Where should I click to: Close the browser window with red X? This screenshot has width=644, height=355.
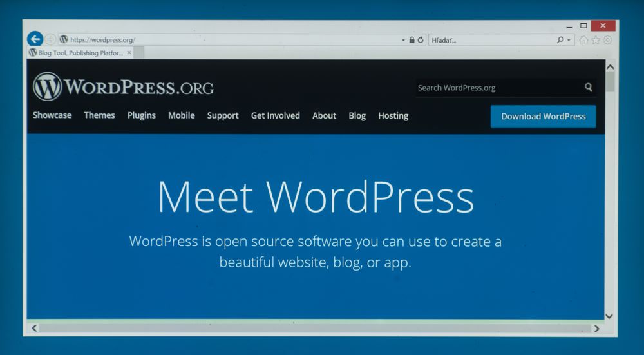(x=603, y=26)
